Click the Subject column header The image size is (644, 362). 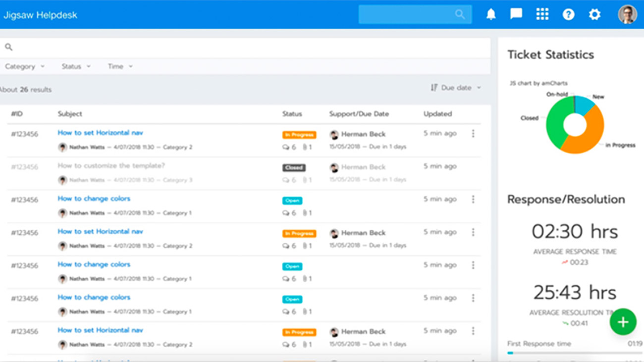tap(70, 114)
